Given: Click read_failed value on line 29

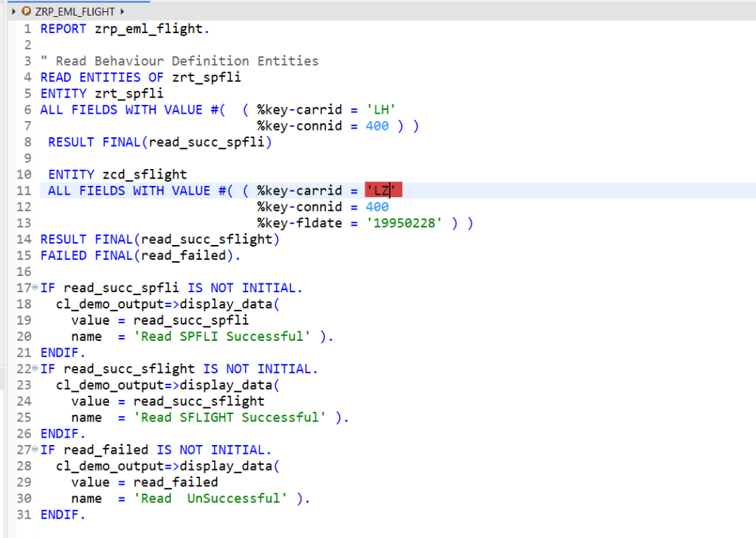Looking at the screenshot, I should point(176,483).
